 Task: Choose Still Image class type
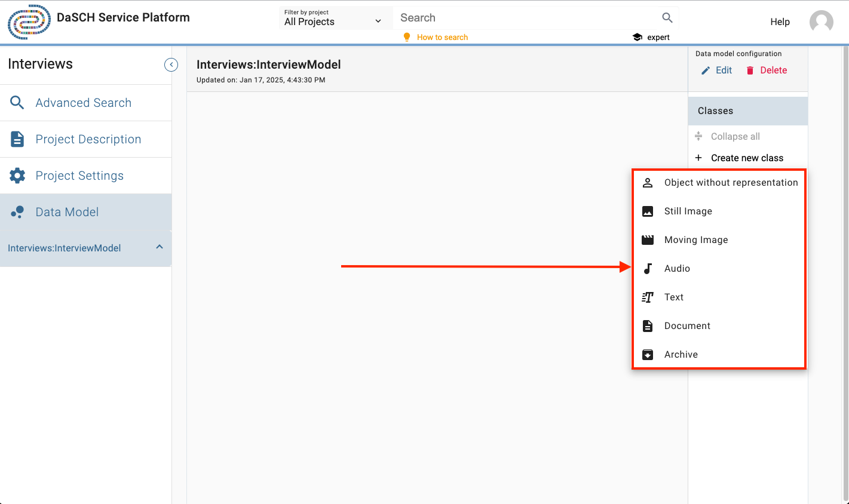(x=688, y=211)
